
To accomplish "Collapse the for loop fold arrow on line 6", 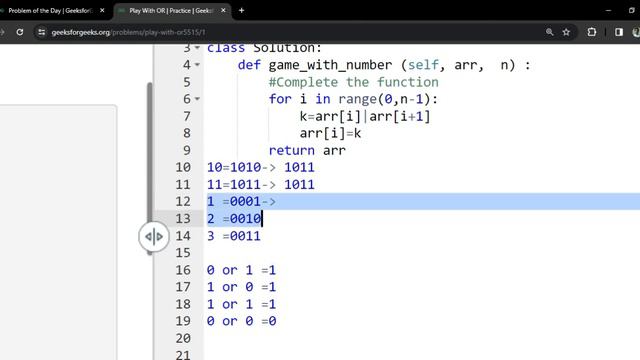I will pyautogui.click(x=197, y=99).
